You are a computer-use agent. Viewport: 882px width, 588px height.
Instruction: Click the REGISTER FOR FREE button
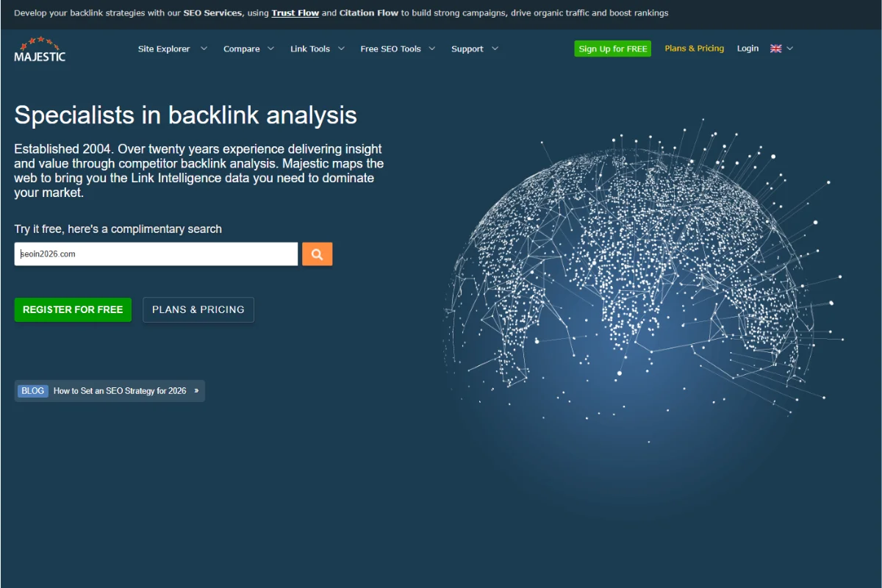(73, 309)
